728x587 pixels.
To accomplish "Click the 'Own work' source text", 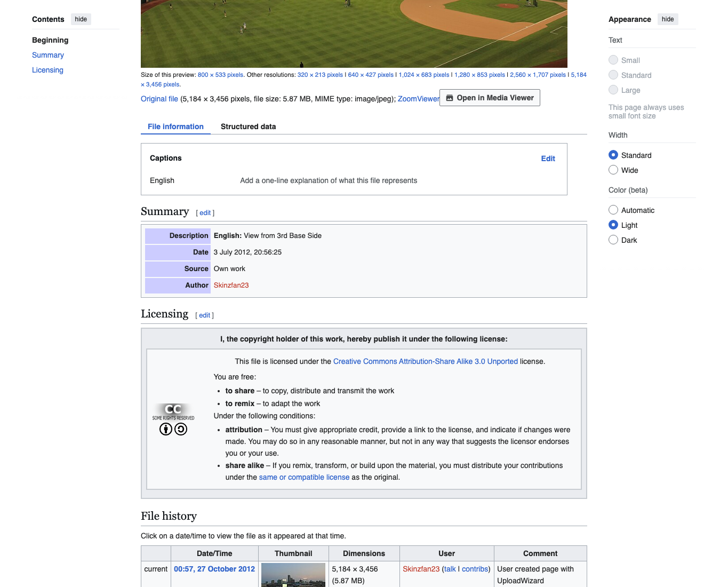I will pos(229,268).
